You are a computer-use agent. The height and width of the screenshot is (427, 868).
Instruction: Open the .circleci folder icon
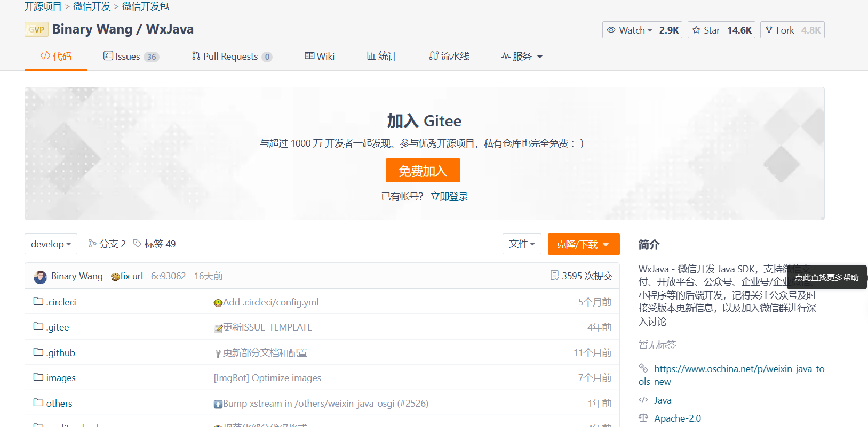pyautogui.click(x=38, y=301)
